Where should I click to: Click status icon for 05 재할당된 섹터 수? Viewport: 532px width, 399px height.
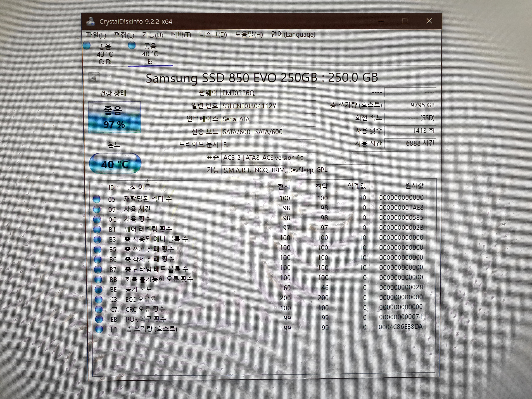[x=97, y=199]
